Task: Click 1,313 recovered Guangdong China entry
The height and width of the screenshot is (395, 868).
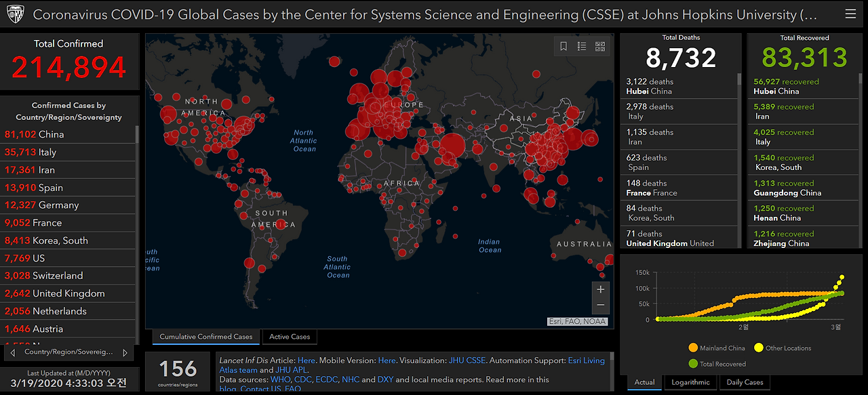Action: (803, 188)
